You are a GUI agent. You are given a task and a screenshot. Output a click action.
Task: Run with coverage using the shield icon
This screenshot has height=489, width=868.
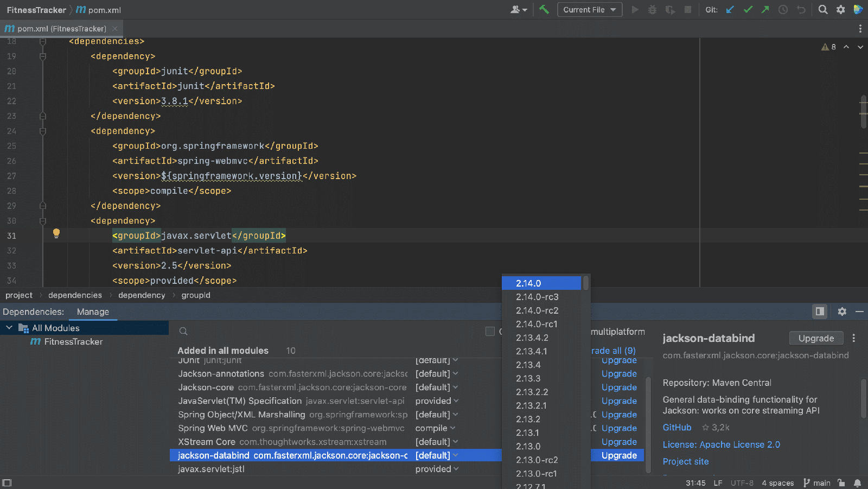(x=671, y=10)
